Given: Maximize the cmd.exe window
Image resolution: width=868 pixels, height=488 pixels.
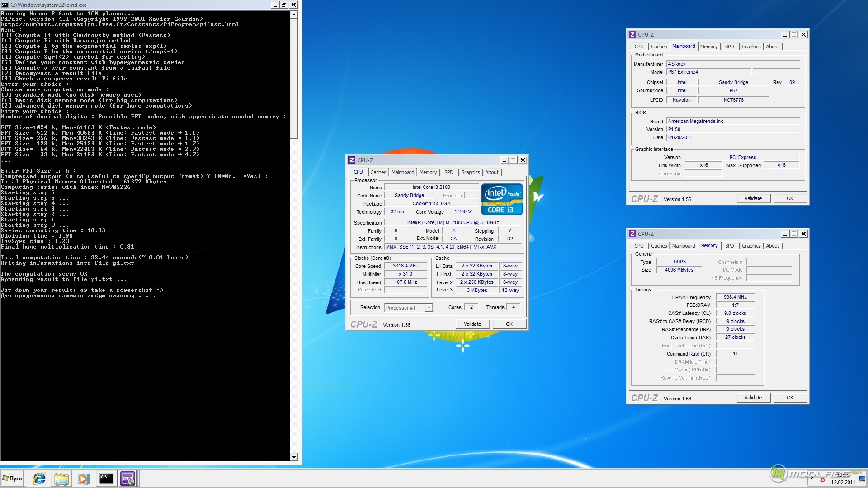Looking at the screenshot, I should 284,5.
